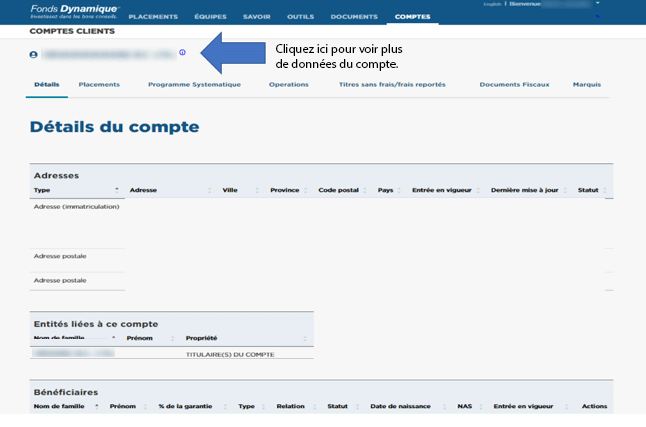The height and width of the screenshot is (427, 646).
Task: Open the Documents Fiscaux tab
Action: pyautogui.click(x=514, y=84)
